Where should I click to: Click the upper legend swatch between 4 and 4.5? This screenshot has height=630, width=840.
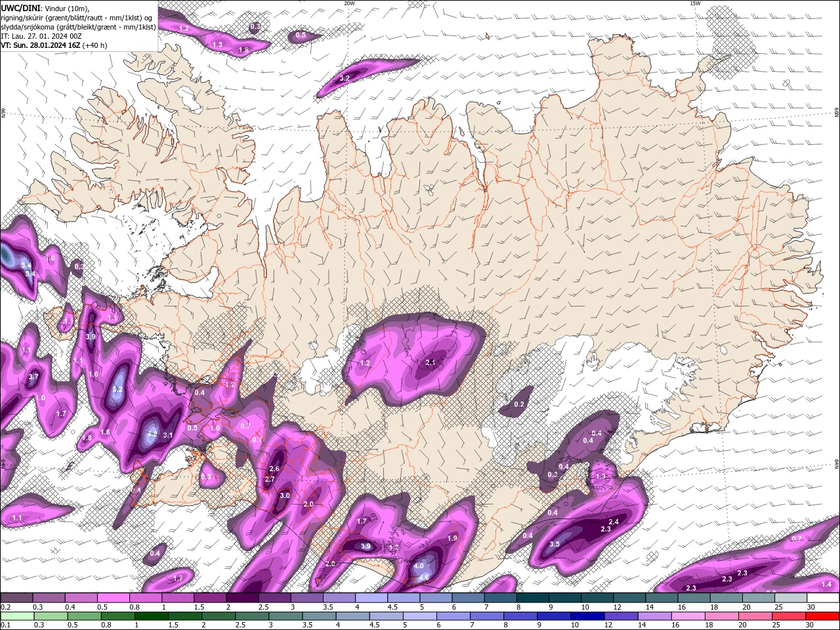coord(371,598)
